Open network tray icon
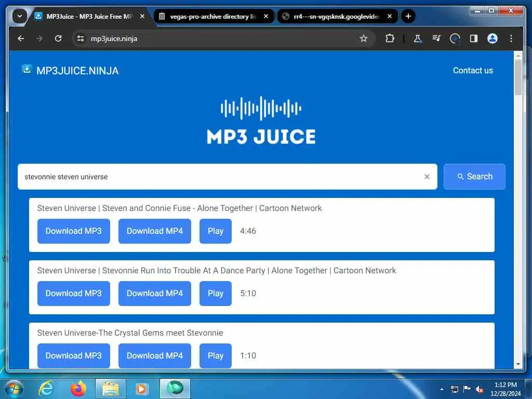This screenshot has height=399, width=532. (454, 389)
